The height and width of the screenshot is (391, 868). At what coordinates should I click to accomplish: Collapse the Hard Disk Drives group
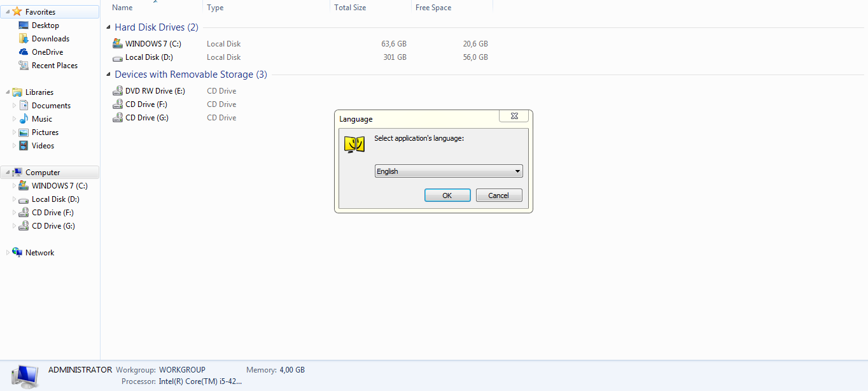[109, 27]
